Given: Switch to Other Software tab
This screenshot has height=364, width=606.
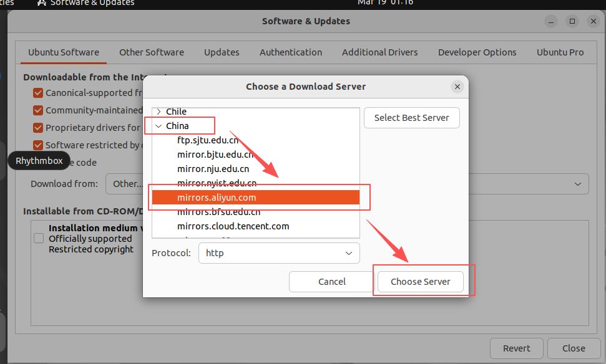Looking at the screenshot, I should point(152,52).
